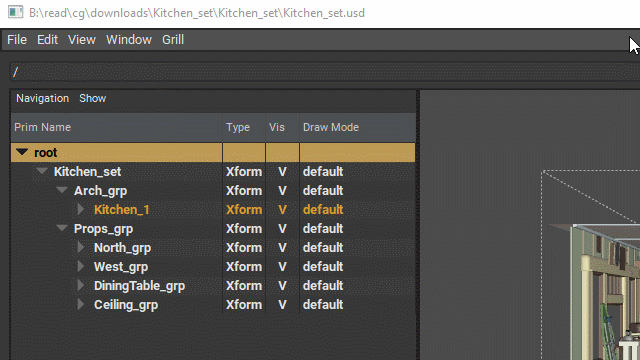
Task: Select the root row label
Action: coord(45,153)
